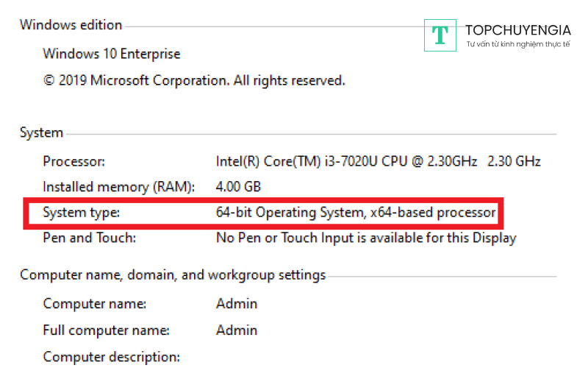Select the 4.00 GB memory value
The image size is (588, 368).
coord(238,186)
